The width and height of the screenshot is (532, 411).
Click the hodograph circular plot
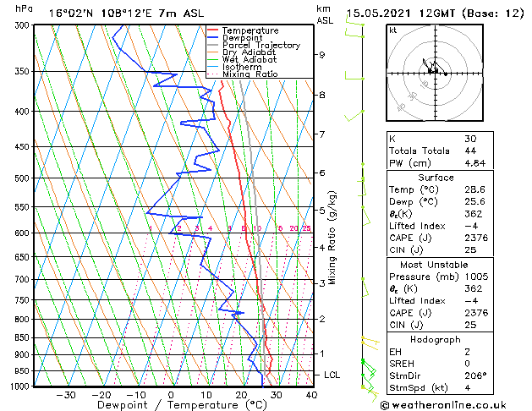coord(435,73)
